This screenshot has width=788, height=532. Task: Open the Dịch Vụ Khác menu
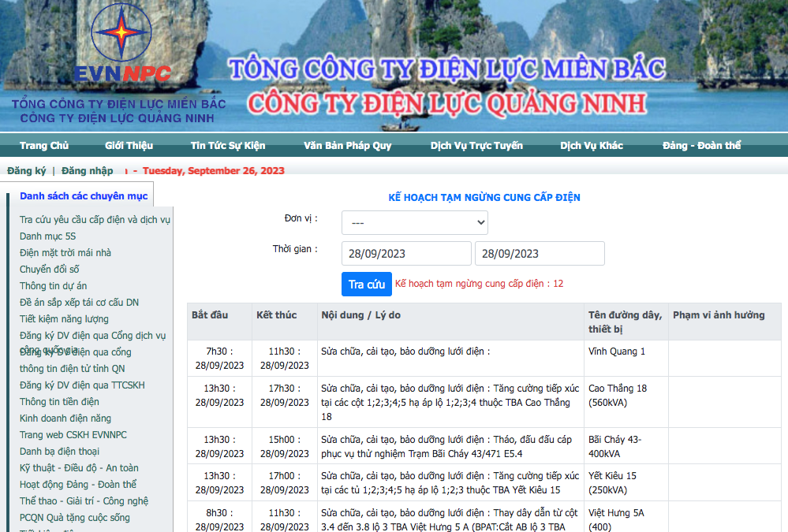point(592,146)
